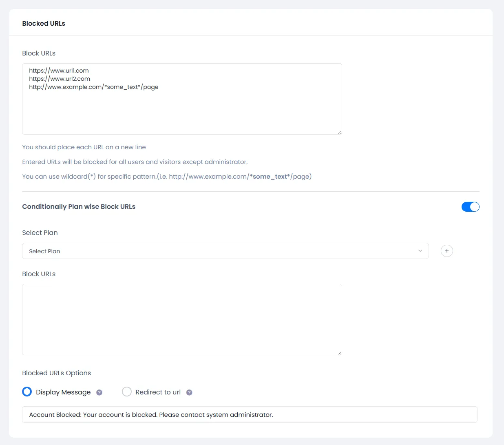Click the help icon beside Redirect to url
This screenshot has width=504, height=445.
point(189,392)
